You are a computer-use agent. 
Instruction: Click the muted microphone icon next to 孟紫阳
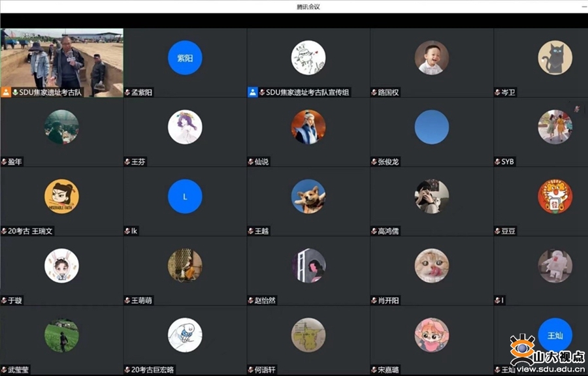click(x=127, y=93)
